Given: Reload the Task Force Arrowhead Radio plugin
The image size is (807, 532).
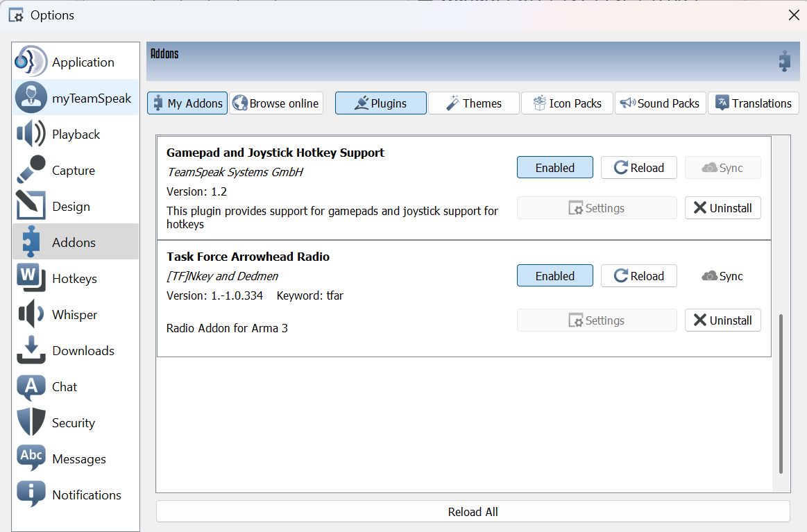Looking at the screenshot, I should point(638,276).
